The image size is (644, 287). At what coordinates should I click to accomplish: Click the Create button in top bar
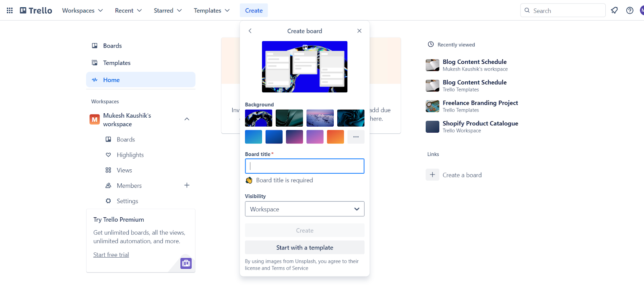254,10
